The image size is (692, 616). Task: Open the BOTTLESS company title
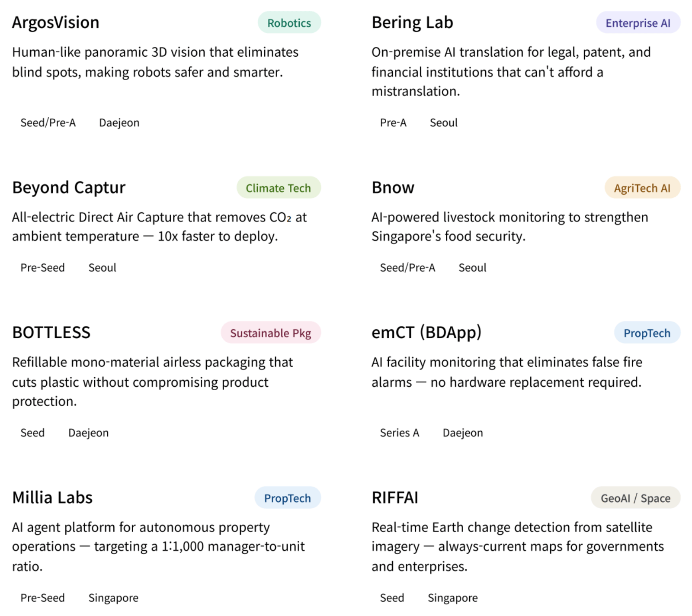[51, 333]
